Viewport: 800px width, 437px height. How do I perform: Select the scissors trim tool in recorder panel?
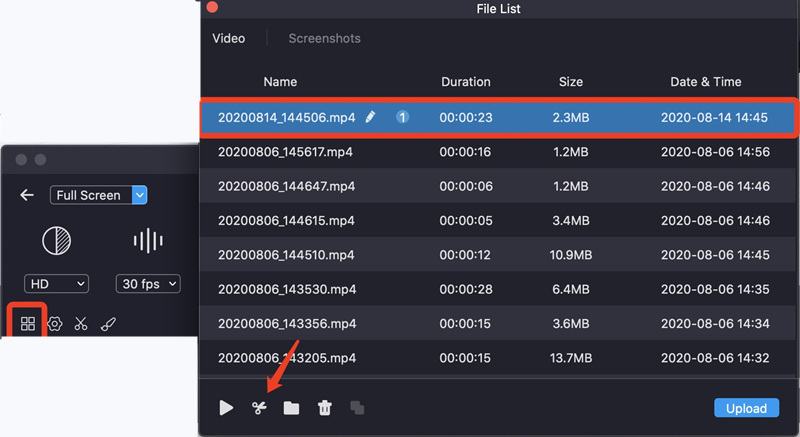coord(81,323)
